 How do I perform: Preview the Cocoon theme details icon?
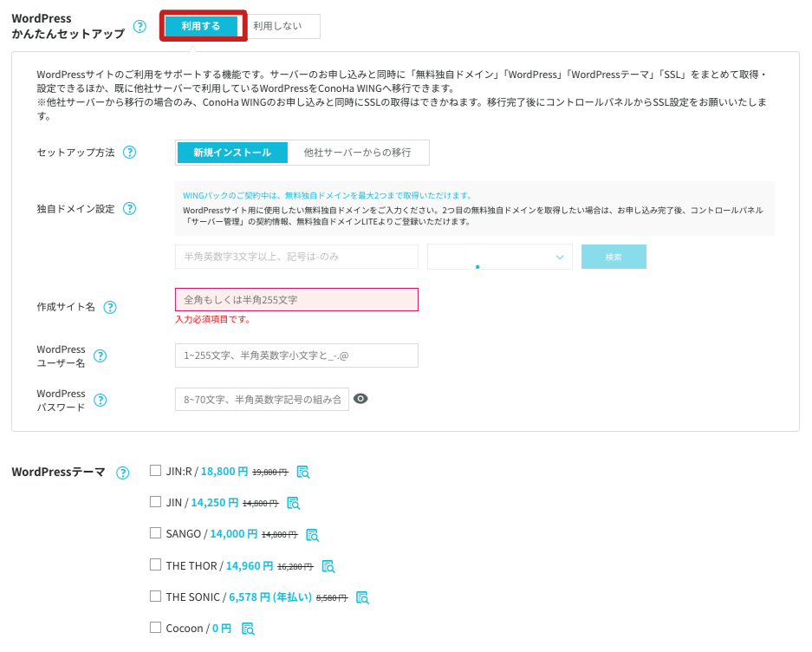point(248,629)
